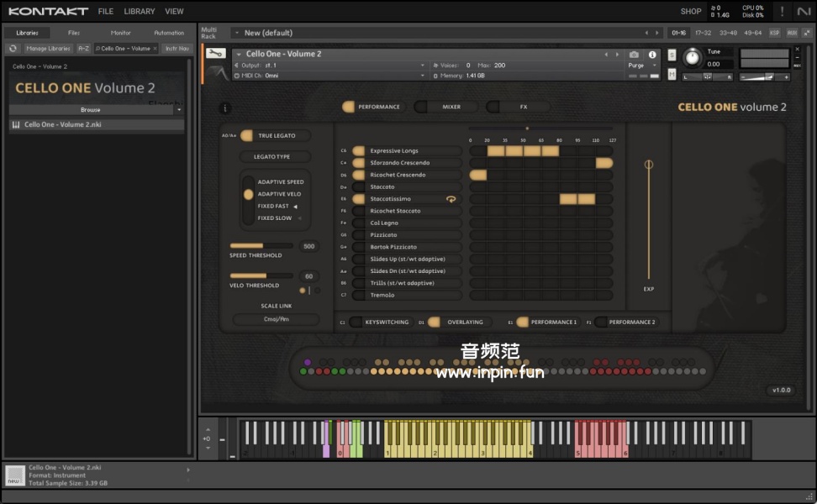
Task: Click the Speed Threshold slider
Action: pyautogui.click(x=261, y=246)
